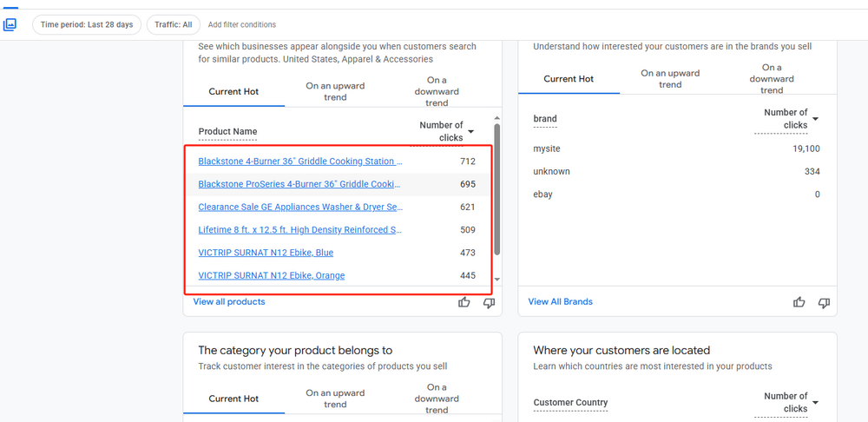868x422 pixels.
Task: Open the Time period: Last 28 days filter
Action: pyautogui.click(x=87, y=24)
